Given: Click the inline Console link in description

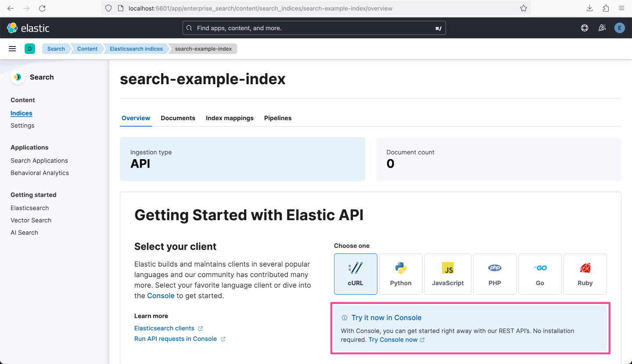Looking at the screenshot, I should pos(161,296).
